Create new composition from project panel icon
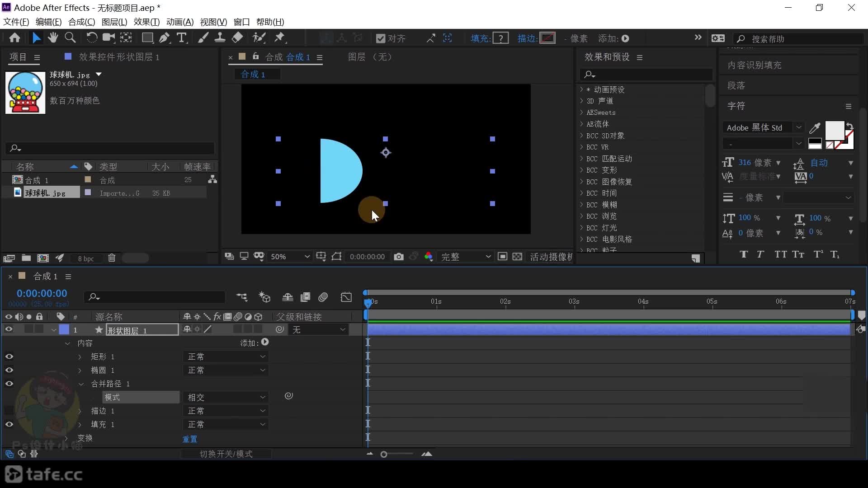The image size is (868, 488). [x=43, y=258]
